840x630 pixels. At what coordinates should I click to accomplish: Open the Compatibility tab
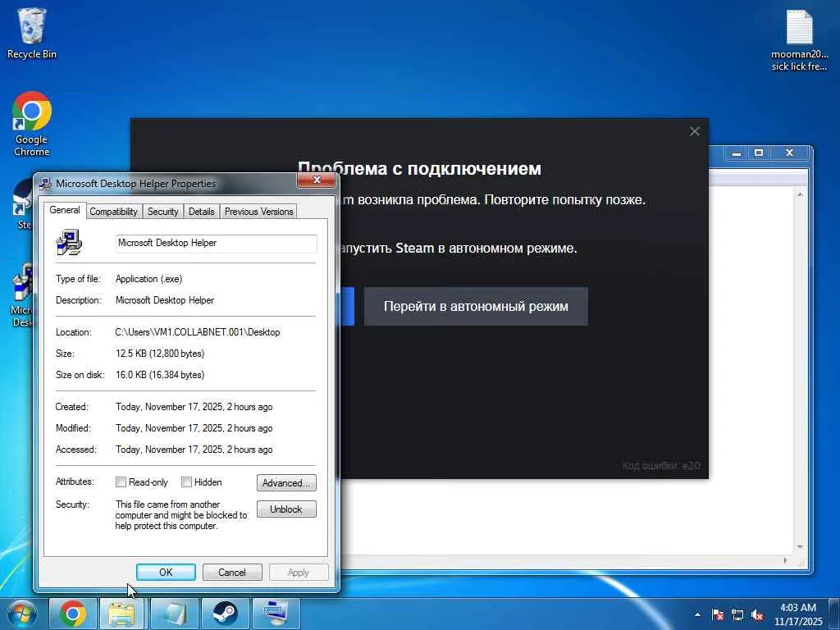tap(113, 212)
